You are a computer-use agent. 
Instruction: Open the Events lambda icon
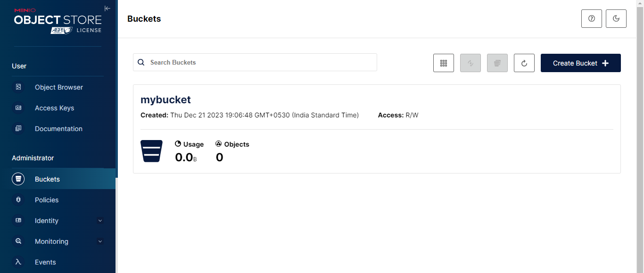coord(18,262)
